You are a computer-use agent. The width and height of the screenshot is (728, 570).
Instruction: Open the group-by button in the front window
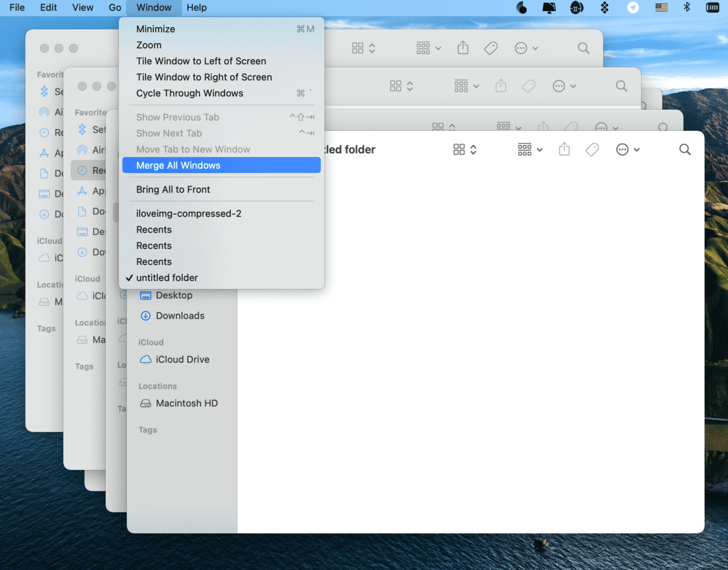525,149
